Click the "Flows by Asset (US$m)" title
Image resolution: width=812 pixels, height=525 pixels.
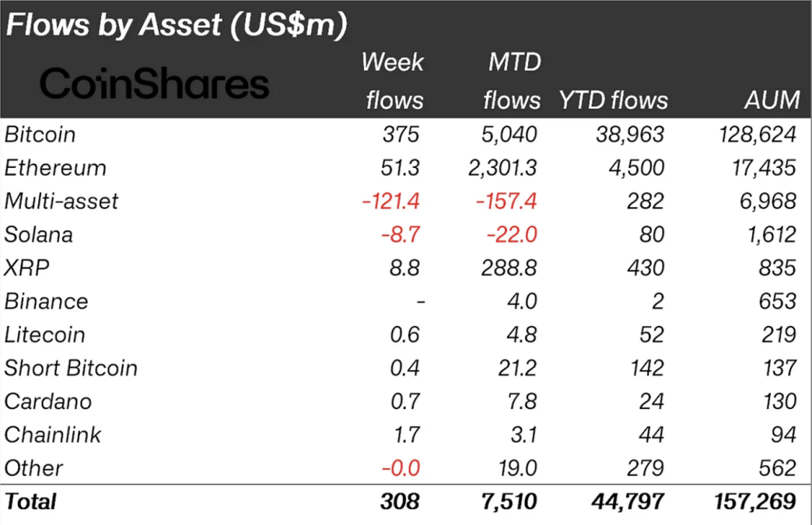[176, 25]
